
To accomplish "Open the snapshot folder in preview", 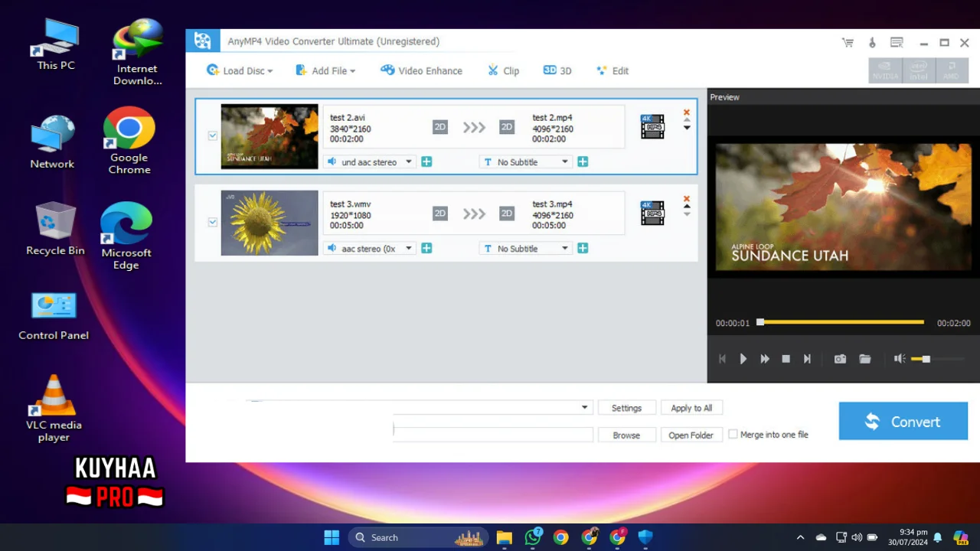I will point(865,359).
